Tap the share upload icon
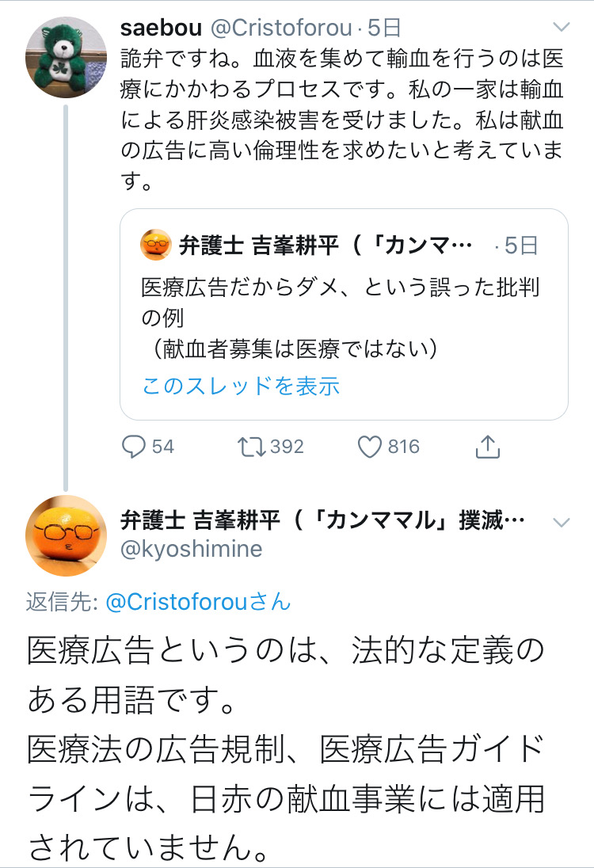The image size is (594, 868). coord(488,447)
